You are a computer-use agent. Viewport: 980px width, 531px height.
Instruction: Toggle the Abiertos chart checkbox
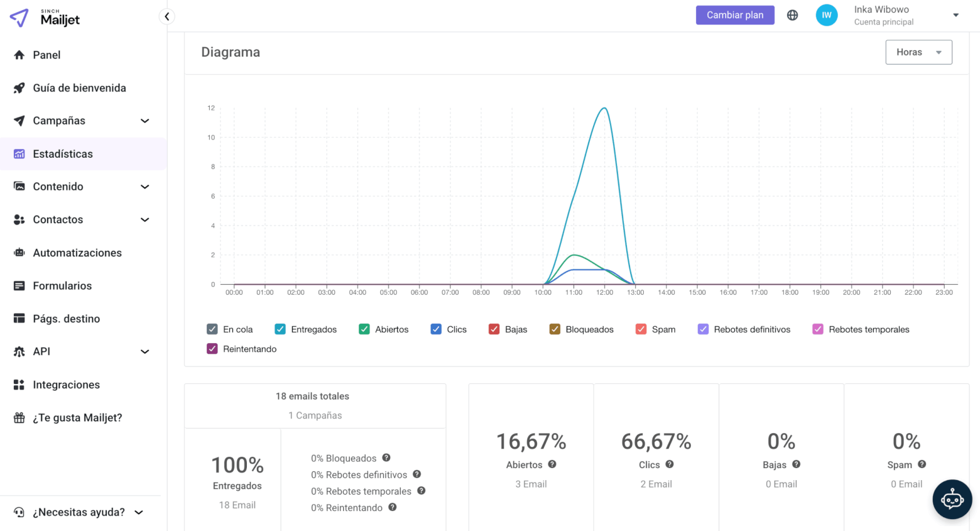[x=364, y=329]
